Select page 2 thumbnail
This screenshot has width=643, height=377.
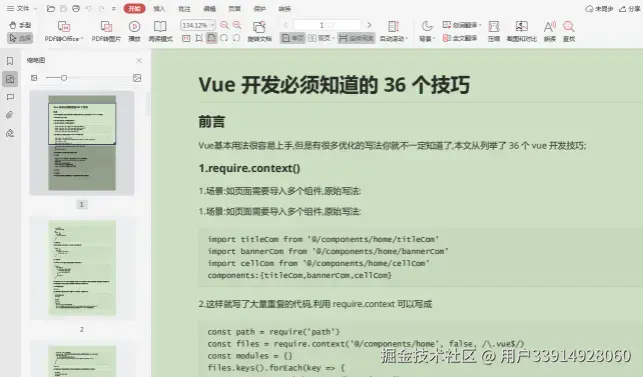coord(82,268)
